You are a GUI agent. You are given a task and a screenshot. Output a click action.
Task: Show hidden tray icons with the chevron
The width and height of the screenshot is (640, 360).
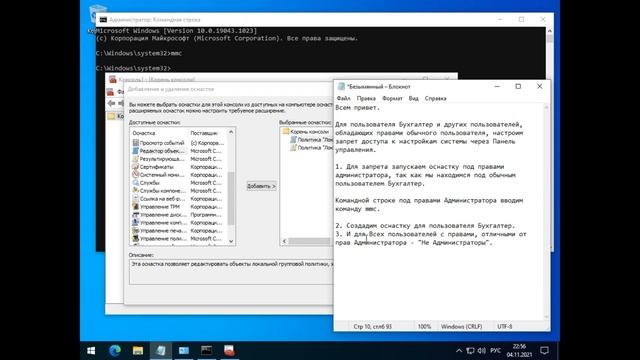[459, 351]
